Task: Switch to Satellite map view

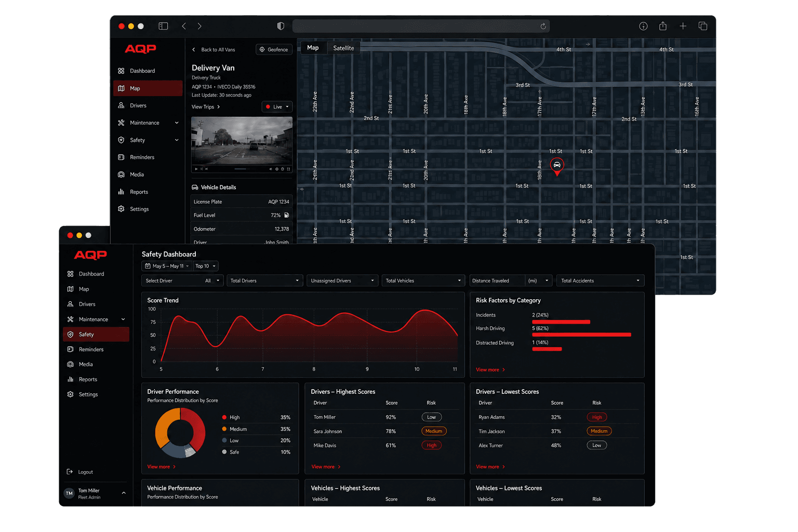Action: click(343, 48)
